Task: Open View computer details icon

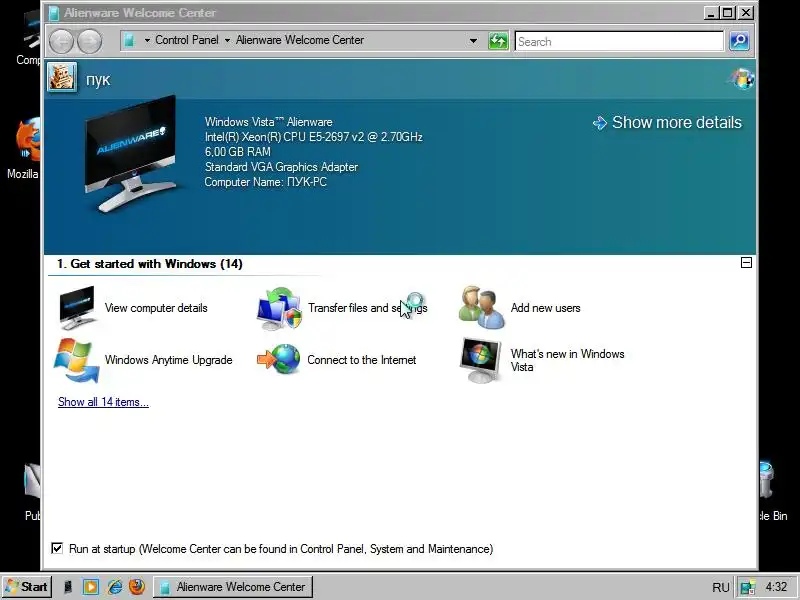Action: (x=77, y=308)
